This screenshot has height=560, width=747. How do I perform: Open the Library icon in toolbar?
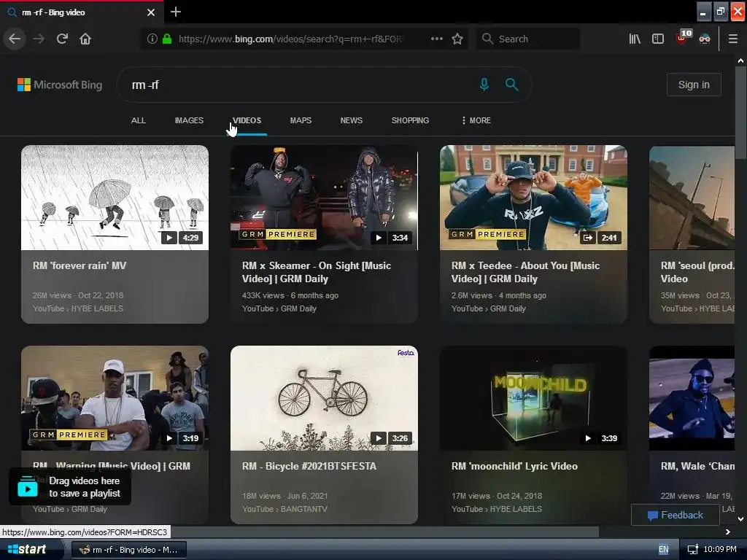pos(635,39)
